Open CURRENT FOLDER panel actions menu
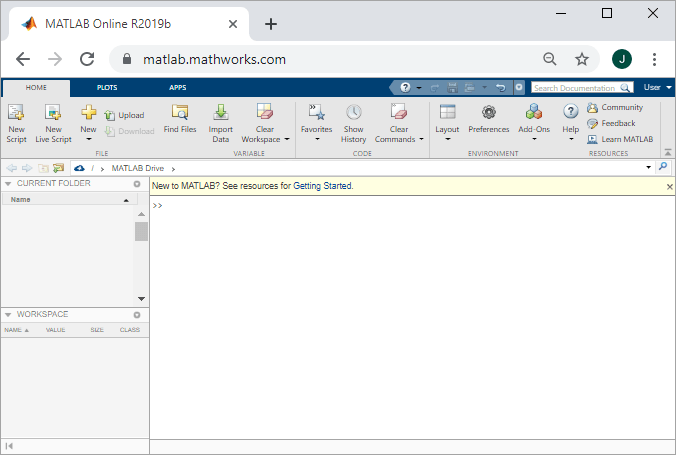The width and height of the screenshot is (676, 455). pyautogui.click(x=137, y=184)
